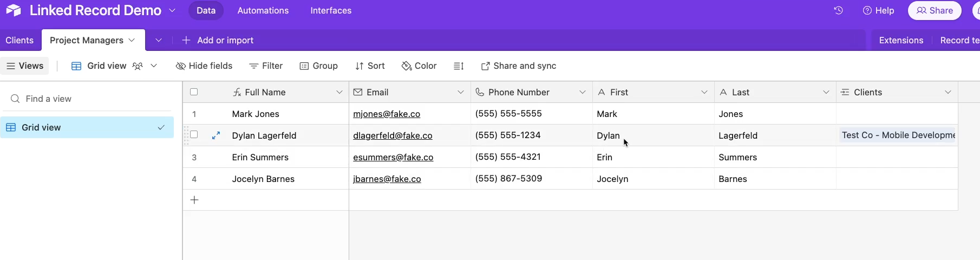
Task: Expand the list of all tables chevron
Action: [x=159, y=40]
